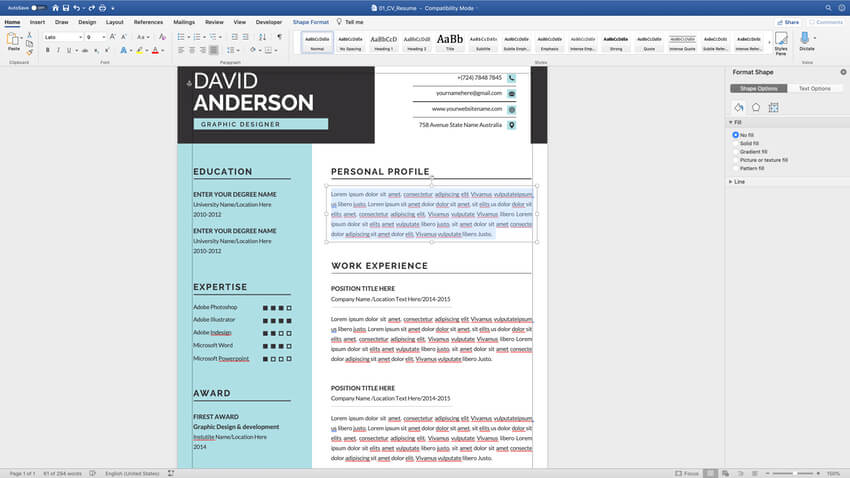Open the font size dropdown

pos(104,37)
